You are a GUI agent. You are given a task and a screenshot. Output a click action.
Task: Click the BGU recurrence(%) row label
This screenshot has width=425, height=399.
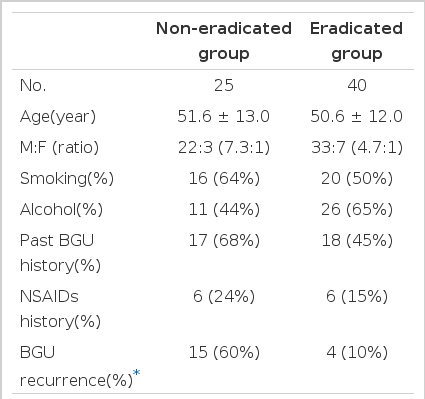click(76, 366)
